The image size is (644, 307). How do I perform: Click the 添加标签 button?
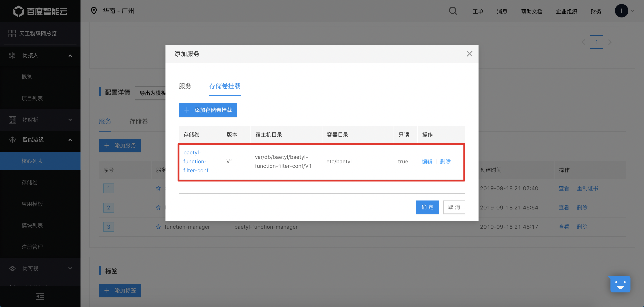(x=120, y=290)
